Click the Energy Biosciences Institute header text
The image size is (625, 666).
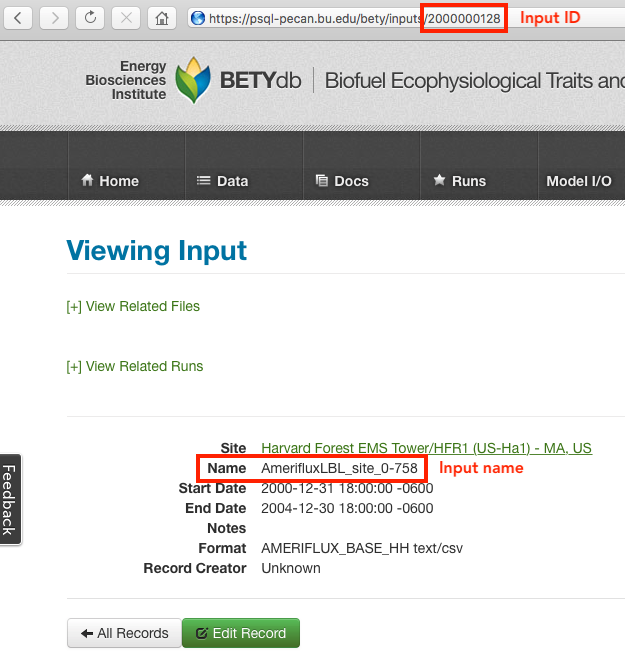[x=126, y=80]
